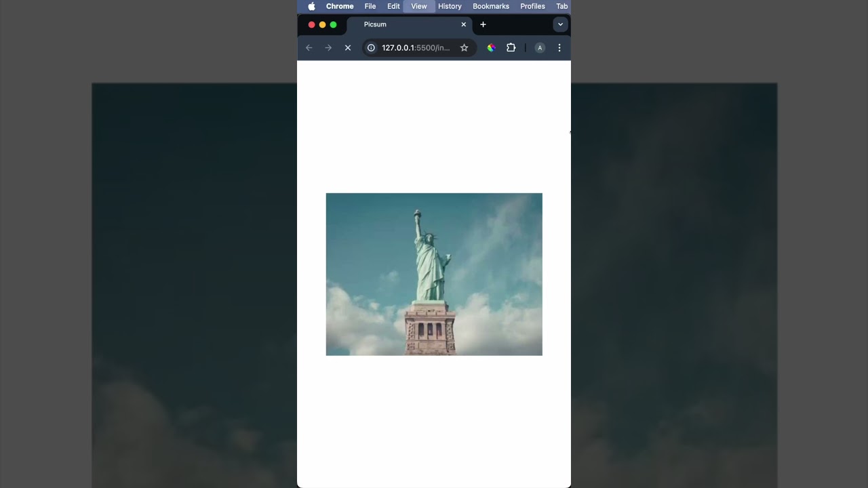
Task: Open the Bookmarks menu
Action: point(491,6)
